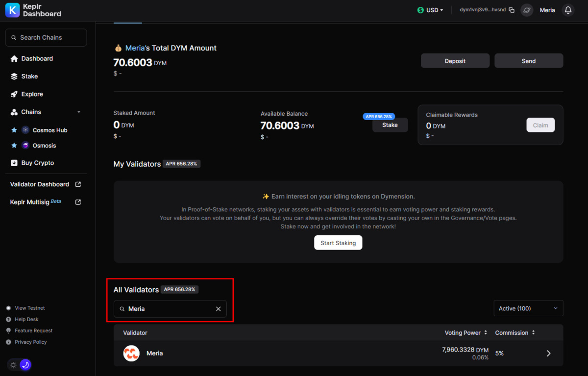The width and height of the screenshot is (588, 376).
Task: Sort validators by Commission
Action: 515,333
